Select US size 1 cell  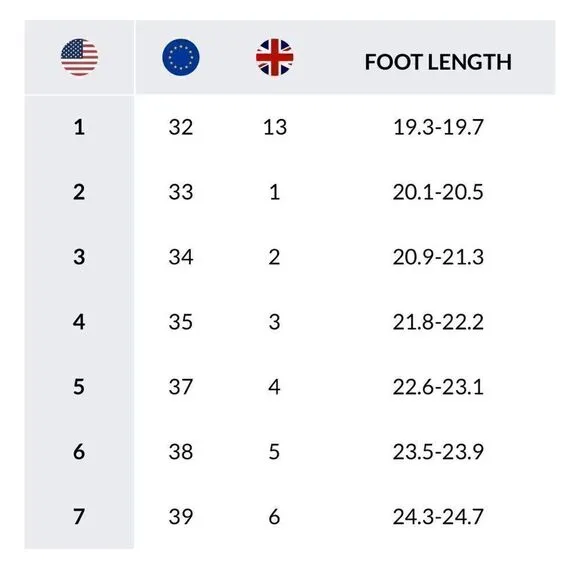coord(79,127)
